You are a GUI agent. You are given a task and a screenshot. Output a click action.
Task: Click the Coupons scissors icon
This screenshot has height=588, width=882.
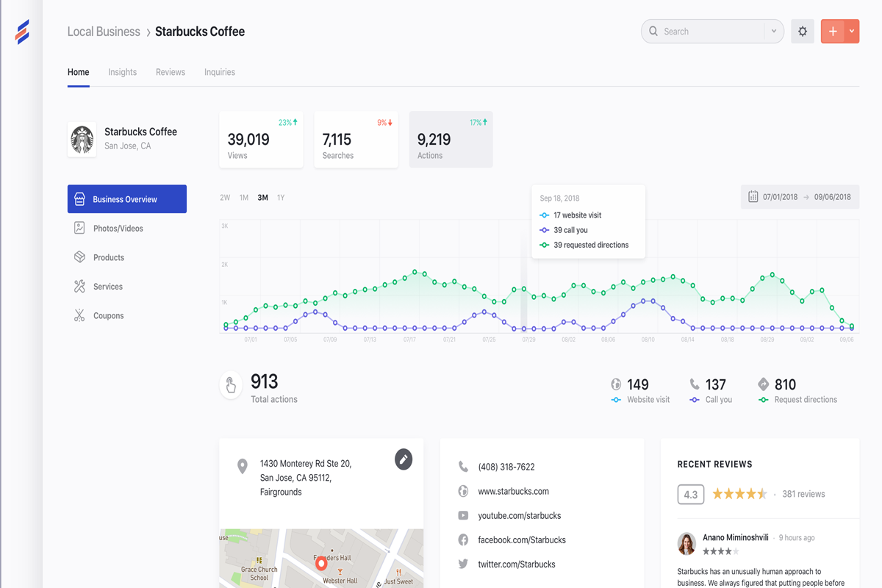coord(79,316)
